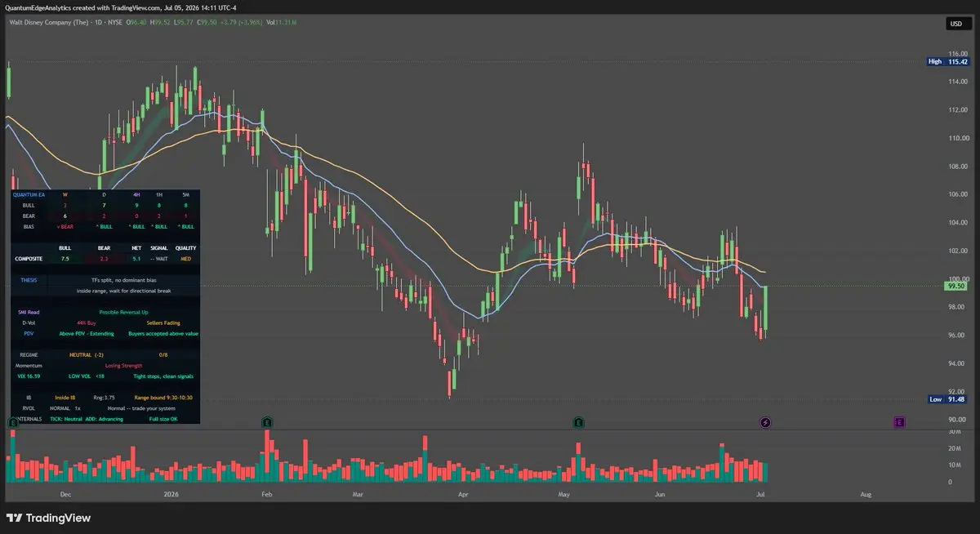Screen dimensions: 980x534
Task: Click the 'Losing Strength' momentum cell
Action: click(x=124, y=365)
